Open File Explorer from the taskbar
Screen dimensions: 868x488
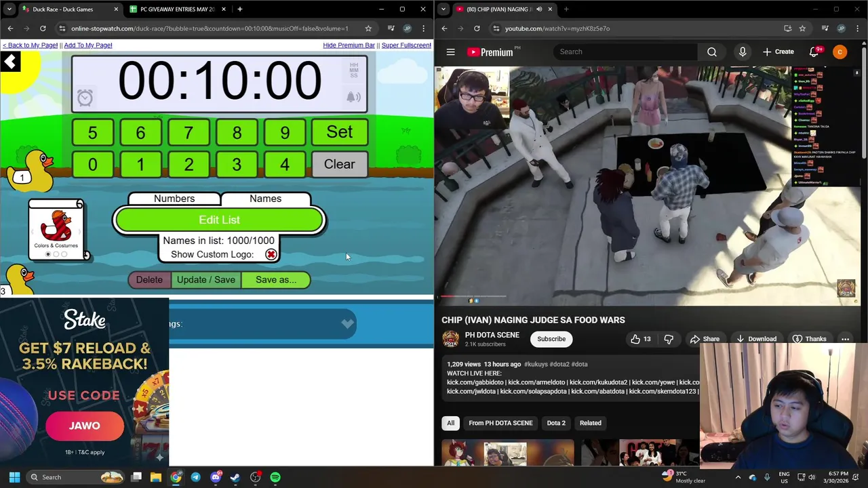point(156,477)
